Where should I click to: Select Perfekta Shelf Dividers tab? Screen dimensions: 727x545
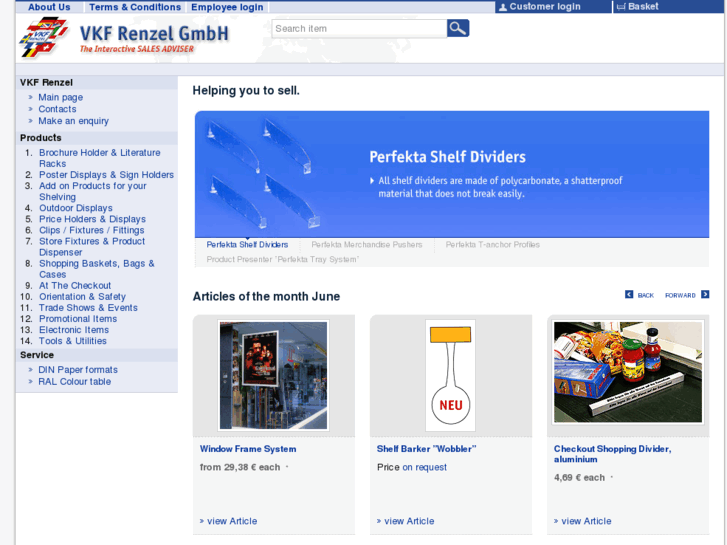pos(247,244)
